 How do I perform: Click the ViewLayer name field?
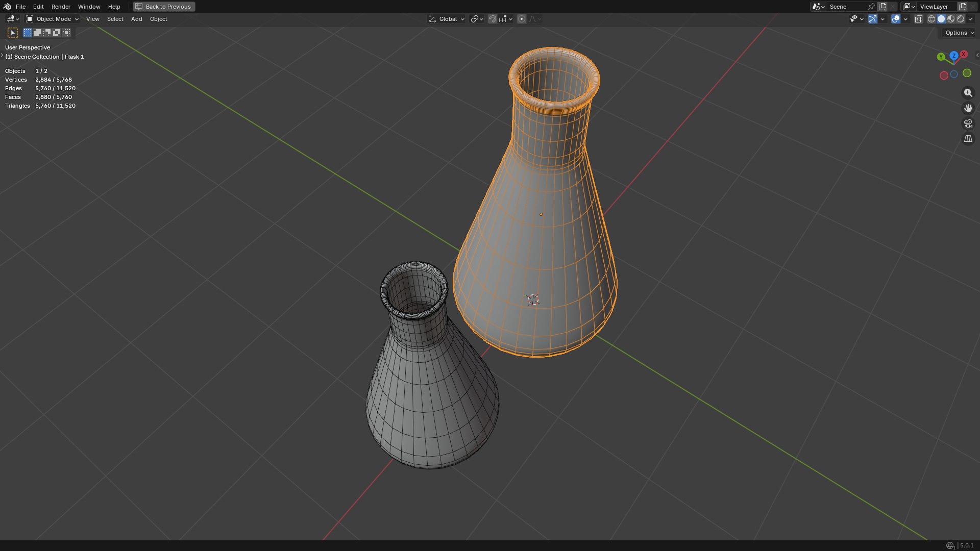(x=937, y=7)
